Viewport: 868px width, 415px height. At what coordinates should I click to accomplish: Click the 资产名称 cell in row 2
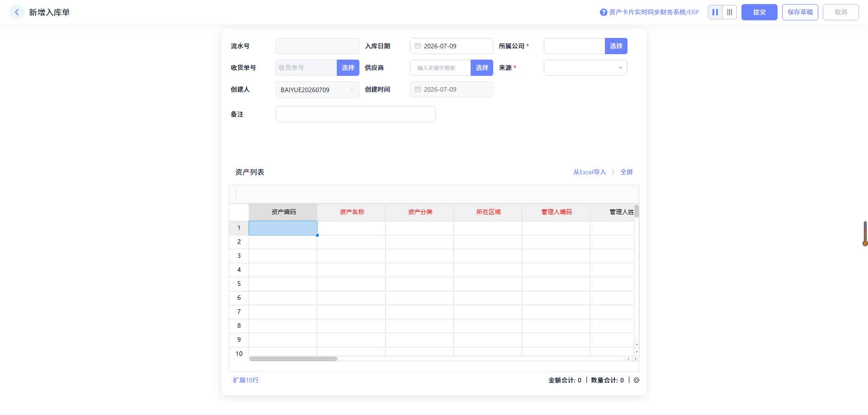coord(351,242)
